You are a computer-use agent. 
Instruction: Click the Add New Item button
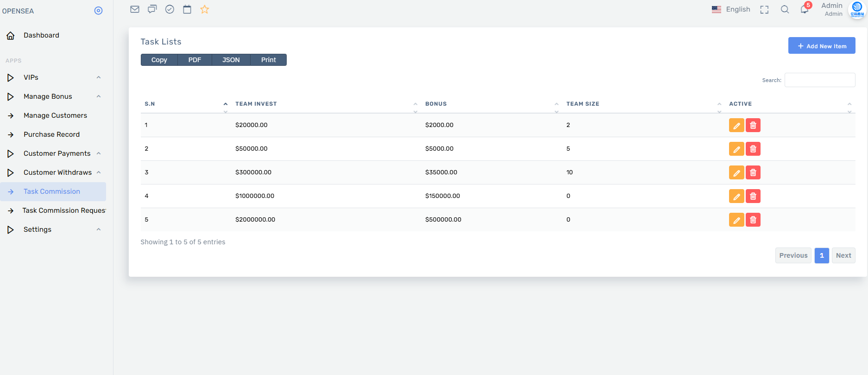pos(822,46)
